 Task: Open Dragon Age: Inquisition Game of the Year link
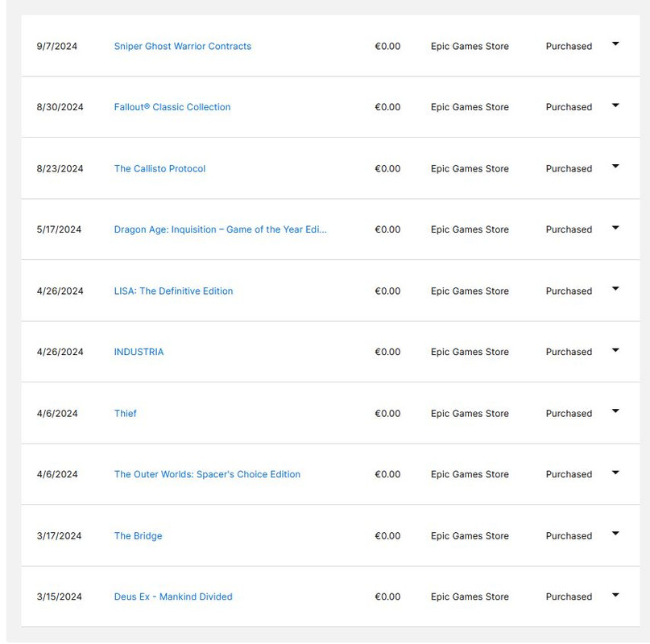[x=220, y=229]
